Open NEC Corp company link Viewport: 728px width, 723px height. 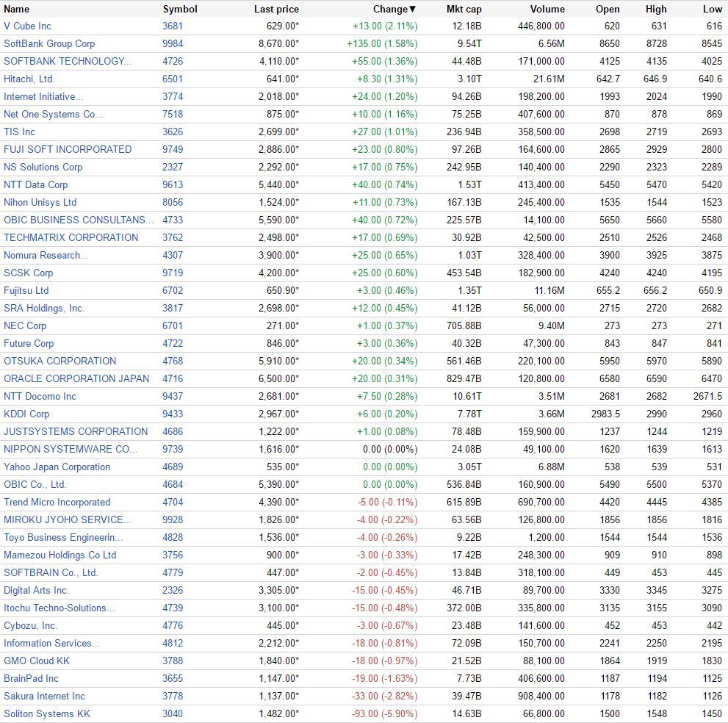pos(25,326)
